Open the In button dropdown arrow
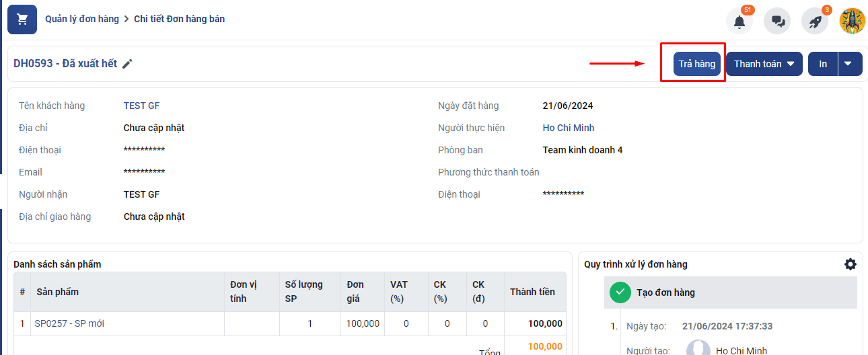The image size is (868, 355). coord(848,64)
